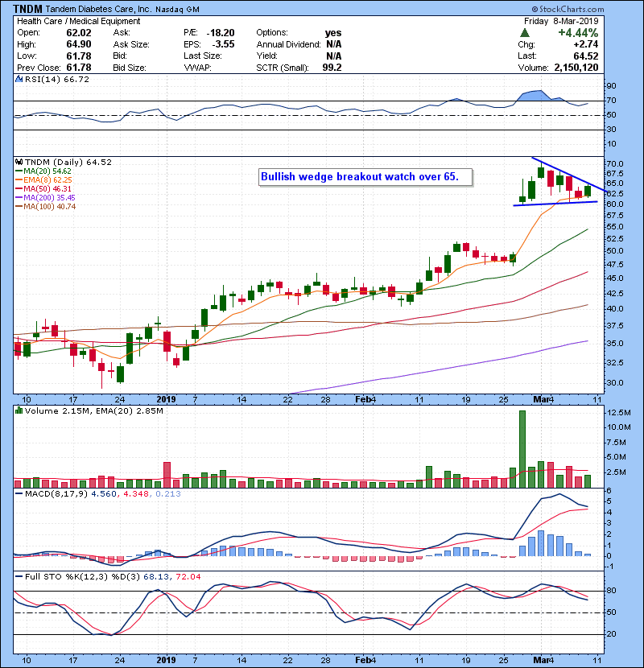The height and width of the screenshot is (668, 644).
Task: Click the MA(50) 46.31 legend entry
Action: coord(47,188)
